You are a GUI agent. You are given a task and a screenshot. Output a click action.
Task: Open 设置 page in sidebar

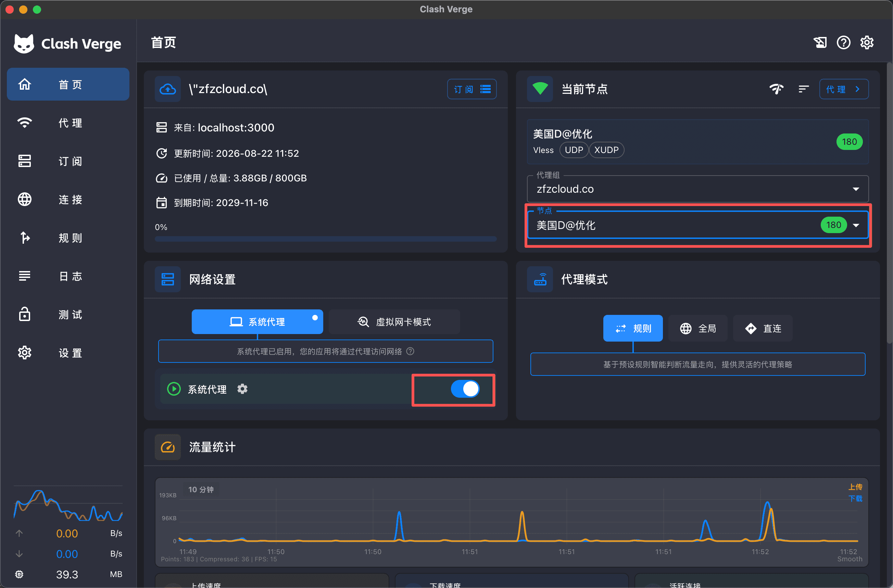68,353
